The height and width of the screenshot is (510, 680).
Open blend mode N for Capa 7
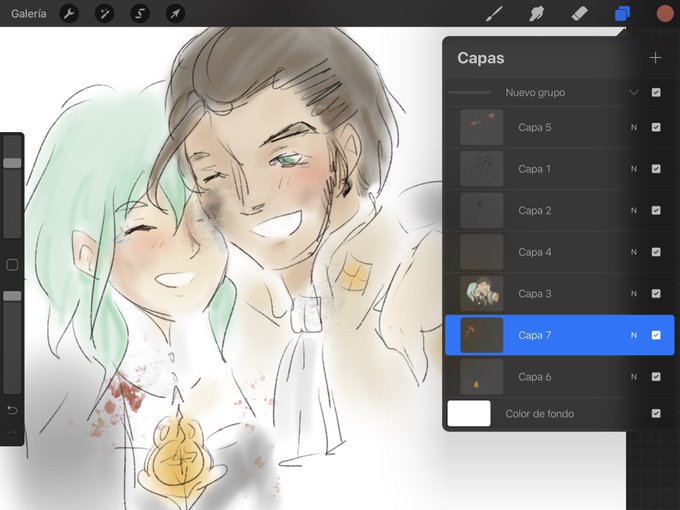634,335
